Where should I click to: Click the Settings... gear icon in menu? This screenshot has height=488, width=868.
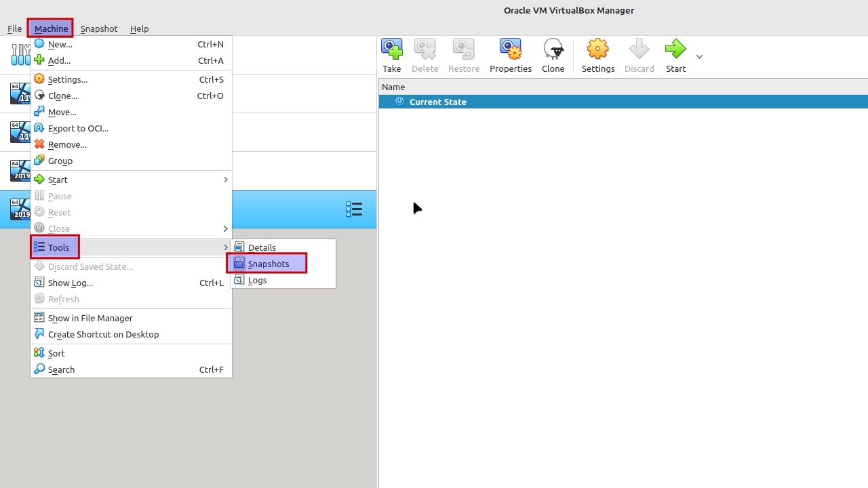(39, 79)
